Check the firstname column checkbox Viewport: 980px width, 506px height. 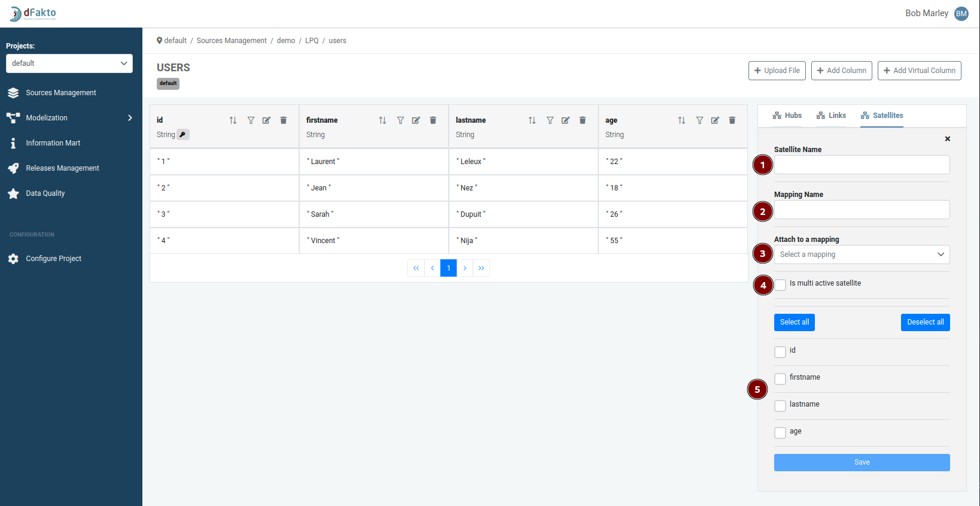[780, 378]
